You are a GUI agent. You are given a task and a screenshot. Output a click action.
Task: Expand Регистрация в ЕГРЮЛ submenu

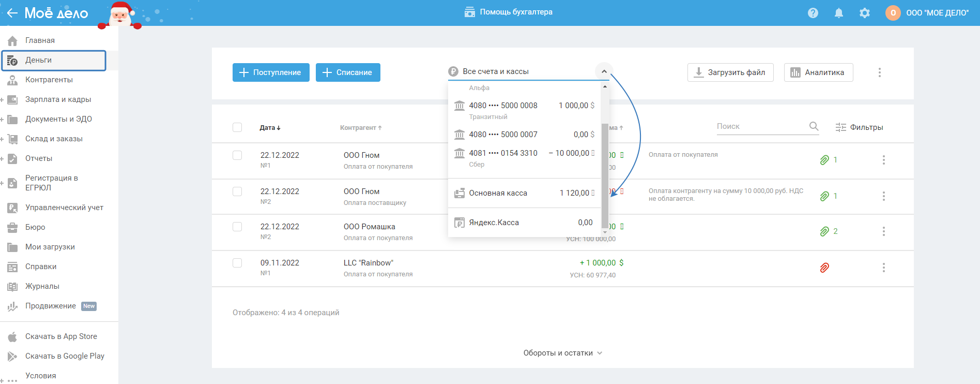[2, 183]
